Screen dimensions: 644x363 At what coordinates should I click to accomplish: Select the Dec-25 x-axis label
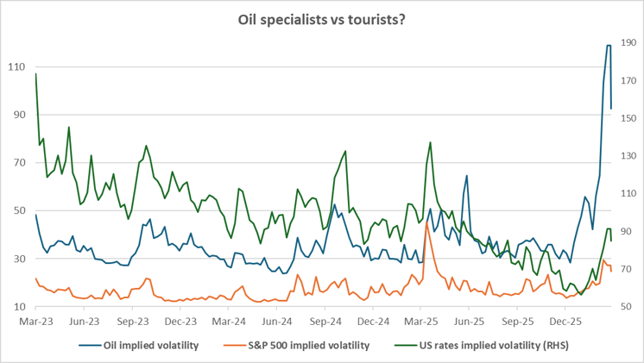coord(564,320)
